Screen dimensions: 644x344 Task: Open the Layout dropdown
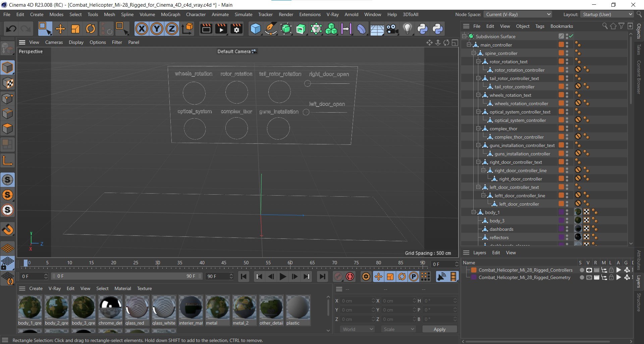tap(607, 14)
